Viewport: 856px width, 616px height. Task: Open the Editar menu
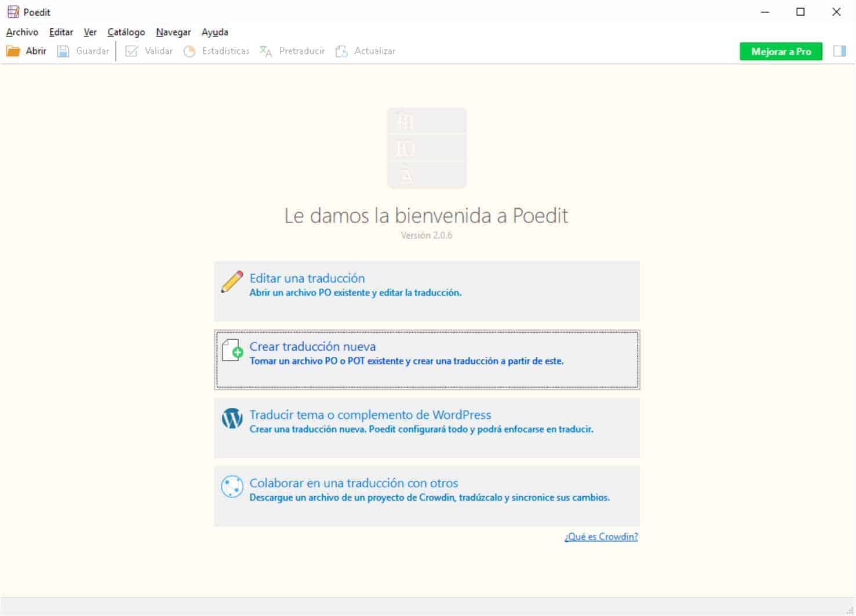coord(61,32)
